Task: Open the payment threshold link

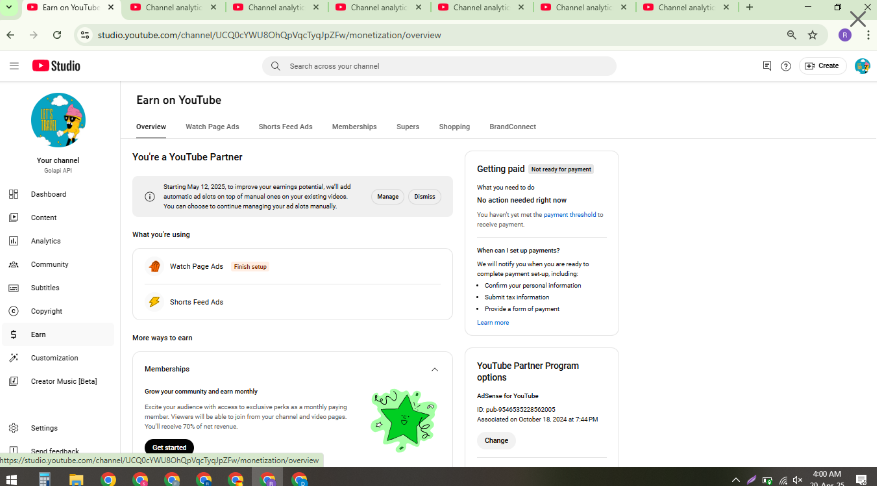Action: [569, 215]
